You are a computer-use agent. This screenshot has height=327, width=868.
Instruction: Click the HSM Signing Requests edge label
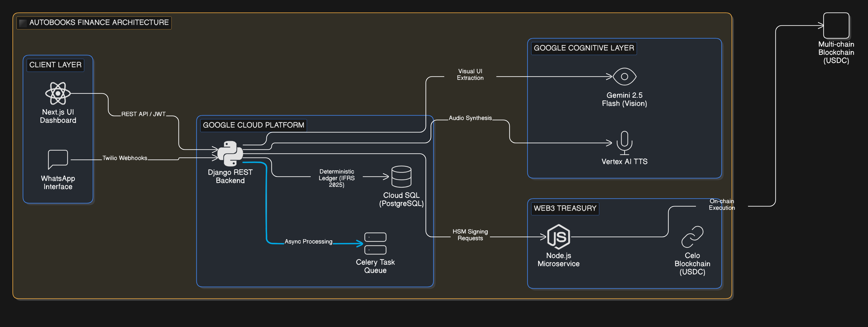470,235
